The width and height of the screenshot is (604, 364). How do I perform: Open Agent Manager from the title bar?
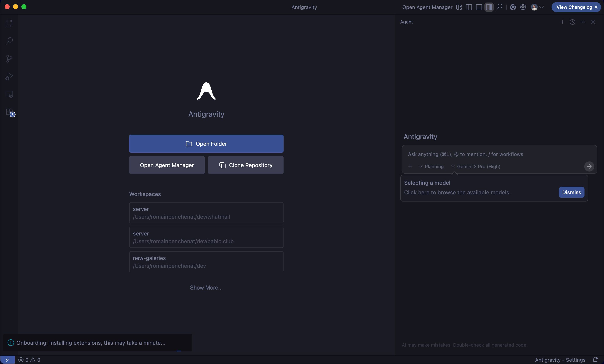click(x=427, y=7)
